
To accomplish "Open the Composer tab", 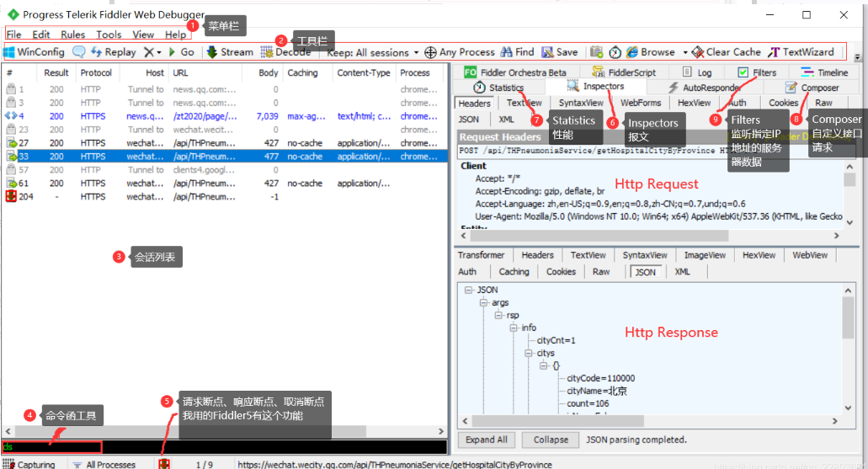I will (812, 88).
